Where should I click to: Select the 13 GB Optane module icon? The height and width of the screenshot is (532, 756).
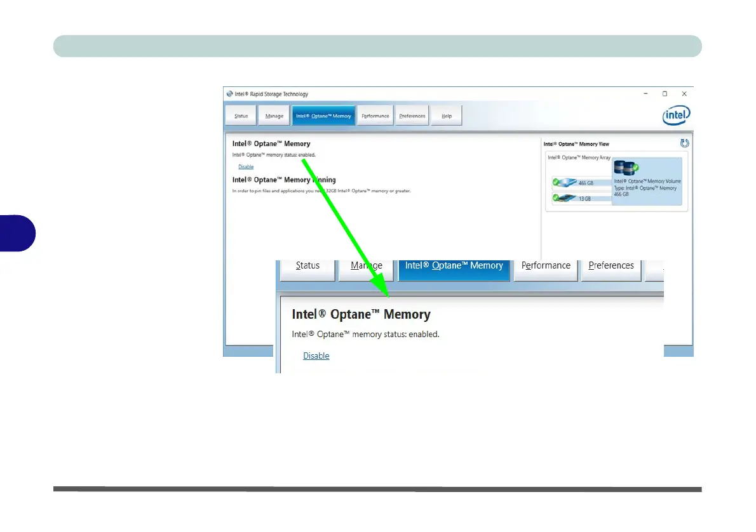565,197
